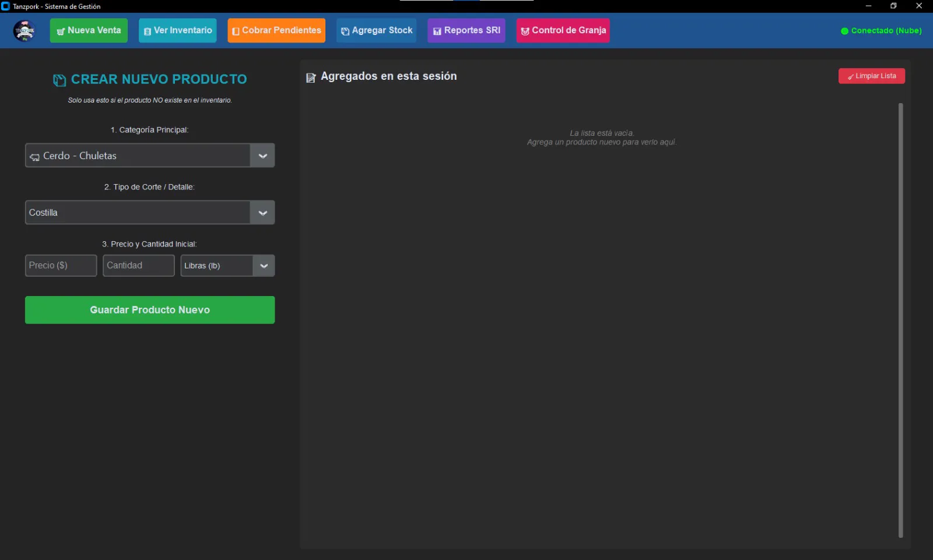Open the Ver Inventario section
This screenshot has width=933, height=560.
[x=177, y=30]
